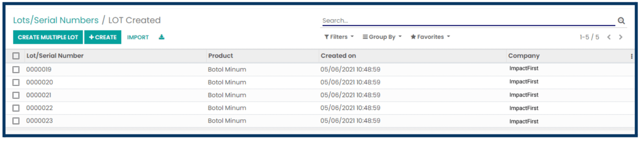Click the download export icon
This screenshot has height=141, width=644.
tap(162, 37)
